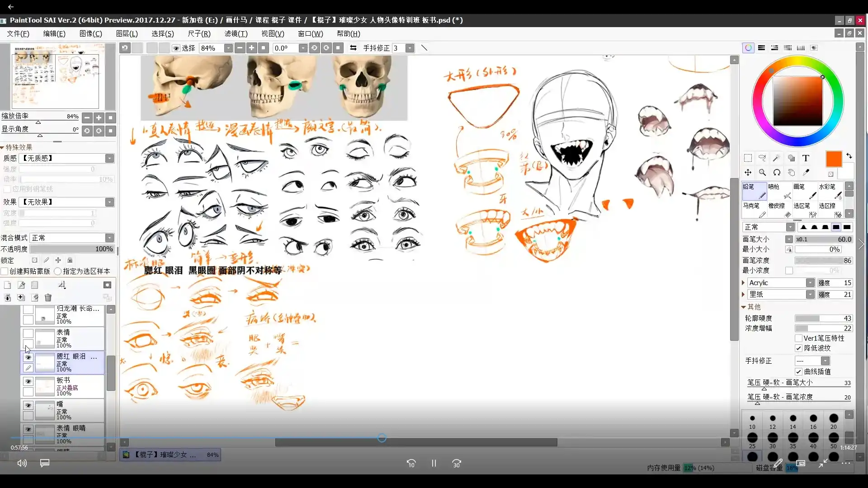Select the lasso selection tool
Viewport: 868px width, 488px height.
point(762,158)
